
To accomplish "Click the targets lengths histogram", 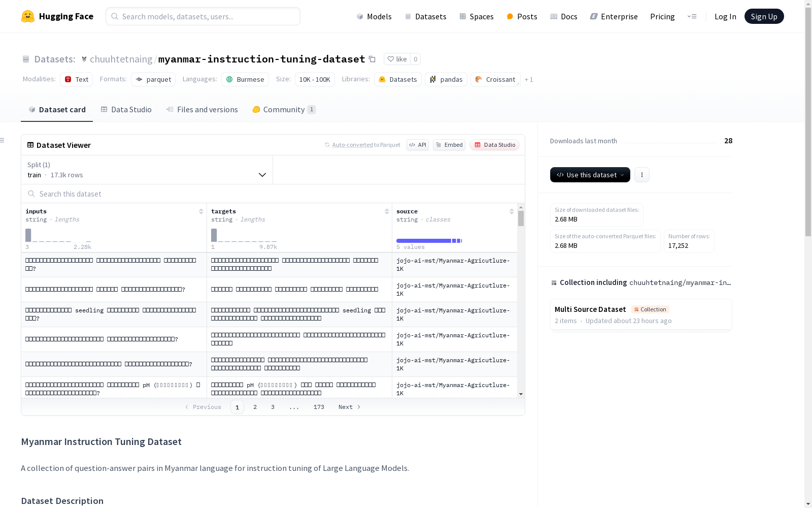I will [x=244, y=235].
